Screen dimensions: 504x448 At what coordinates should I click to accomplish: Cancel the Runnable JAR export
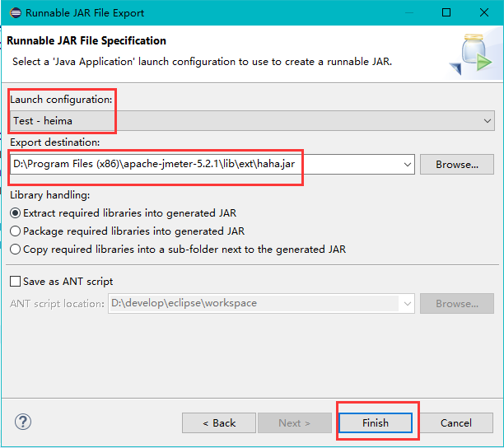coord(456,423)
